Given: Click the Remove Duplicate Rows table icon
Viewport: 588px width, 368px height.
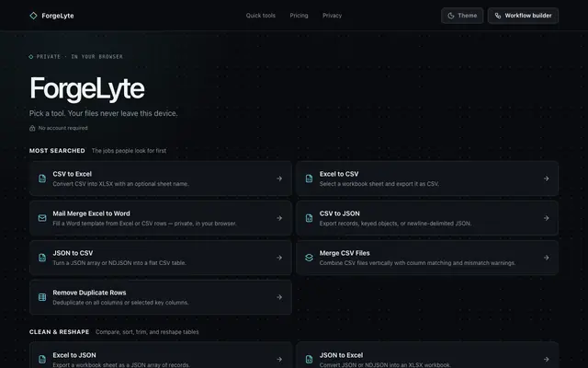Looking at the screenshot, I should pos(42,297).
